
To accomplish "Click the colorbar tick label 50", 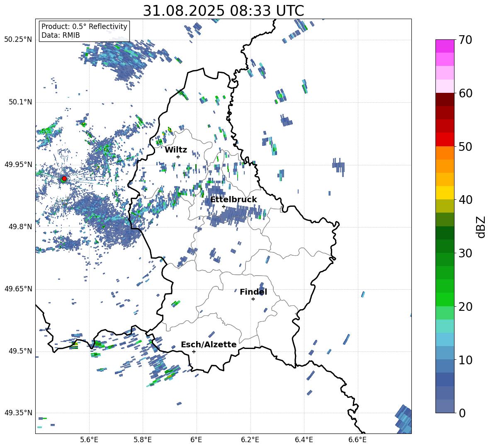I will (465, 147).
